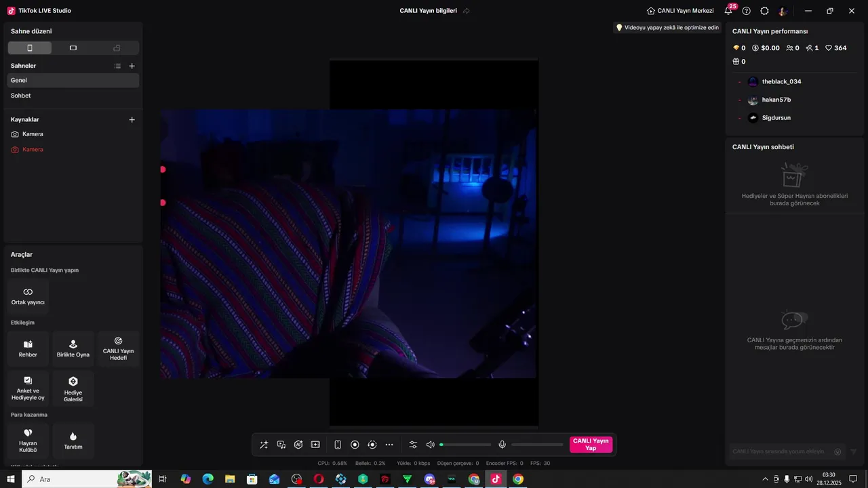Select portrait phone scene layout

coord(30,48)
